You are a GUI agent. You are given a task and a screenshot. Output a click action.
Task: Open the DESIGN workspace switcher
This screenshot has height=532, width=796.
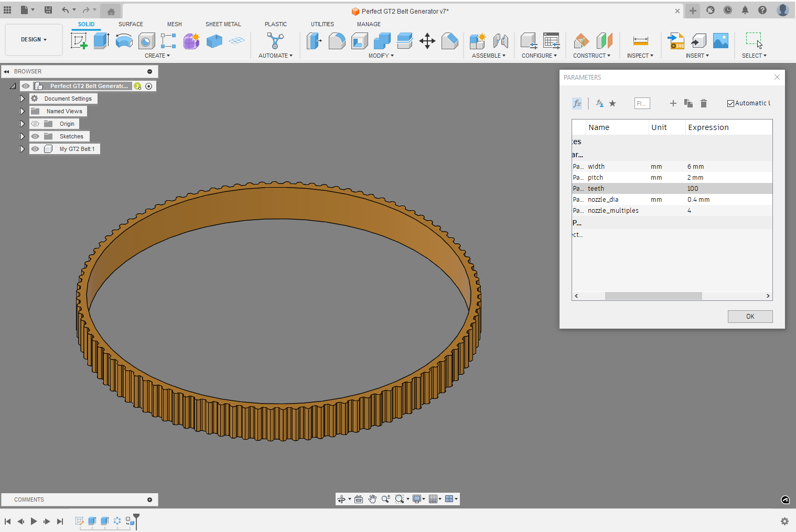33,39
